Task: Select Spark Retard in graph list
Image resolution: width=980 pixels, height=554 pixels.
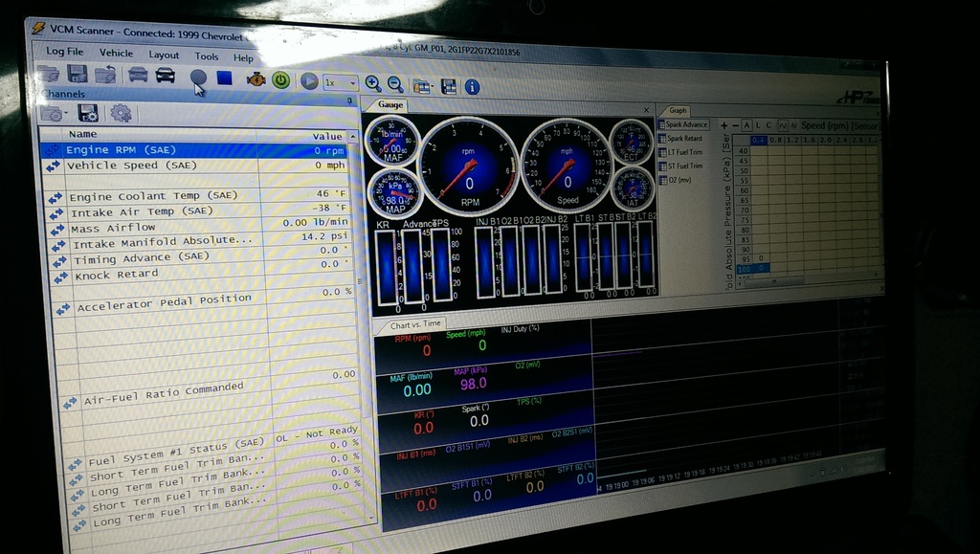Action: [684, 139]
